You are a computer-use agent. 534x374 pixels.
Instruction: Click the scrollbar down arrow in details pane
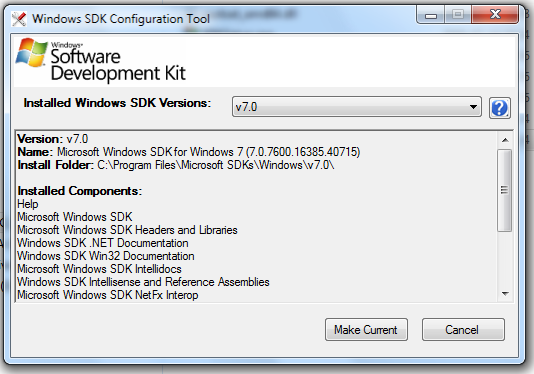[x=505, y=293]
